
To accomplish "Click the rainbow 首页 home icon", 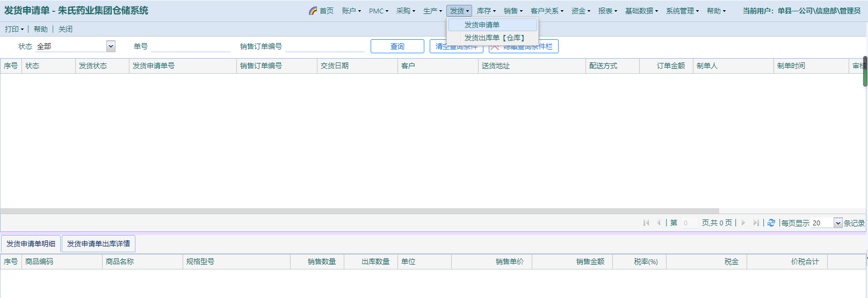I will point(313,11).
